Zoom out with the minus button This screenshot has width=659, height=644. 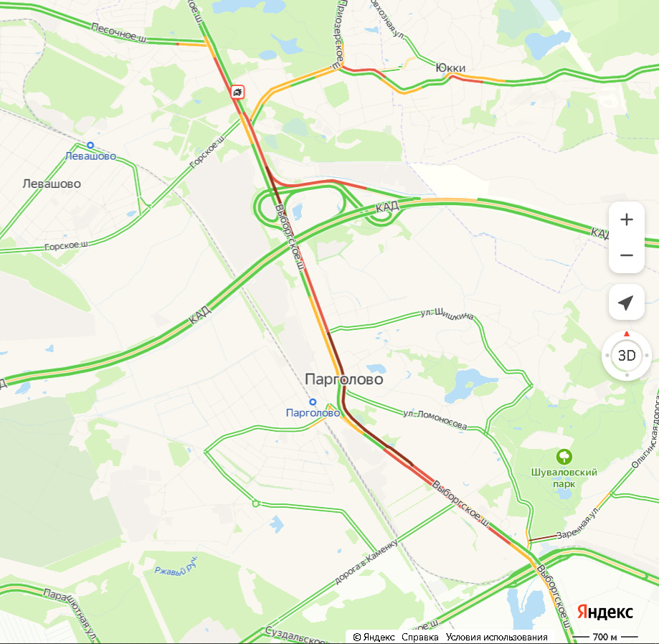click(x=626, y=255)
